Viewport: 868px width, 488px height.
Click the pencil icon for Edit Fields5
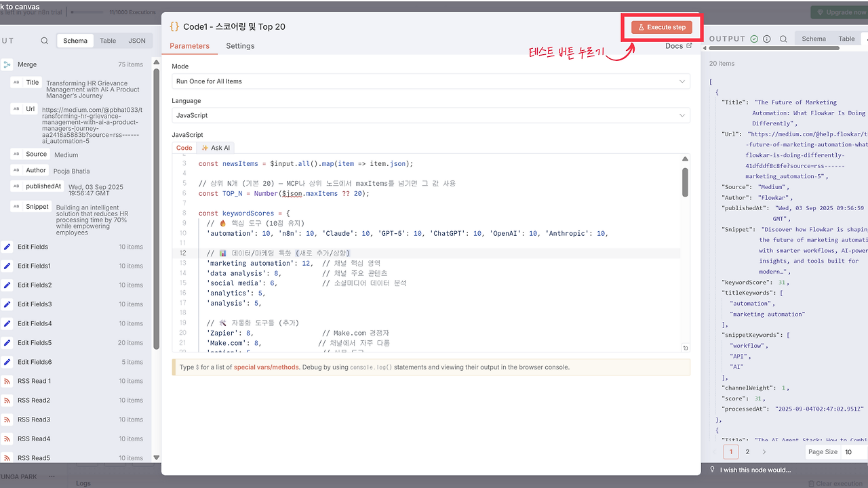click(x=7, y=343)
